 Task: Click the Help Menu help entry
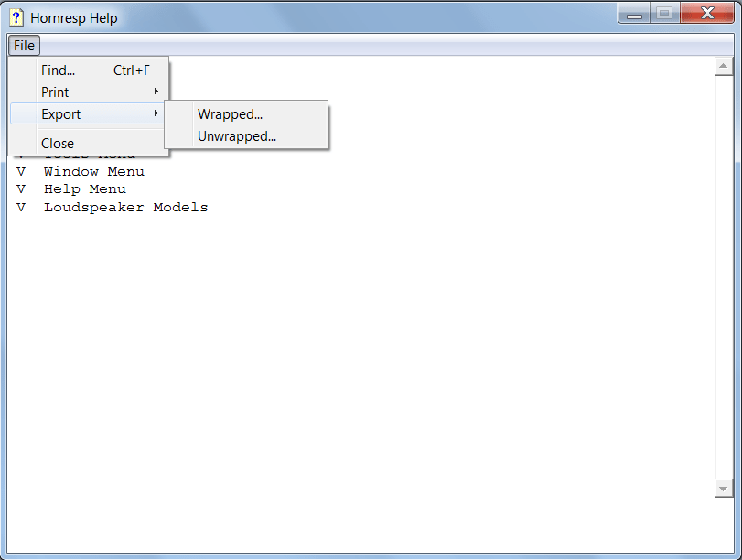tap(85, 189)
